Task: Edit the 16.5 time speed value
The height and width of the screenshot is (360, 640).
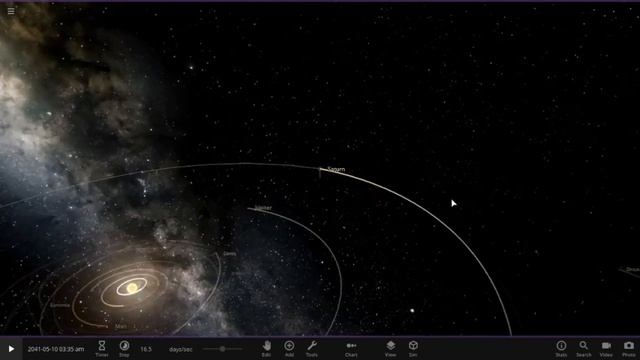Action: coord(146,349)
